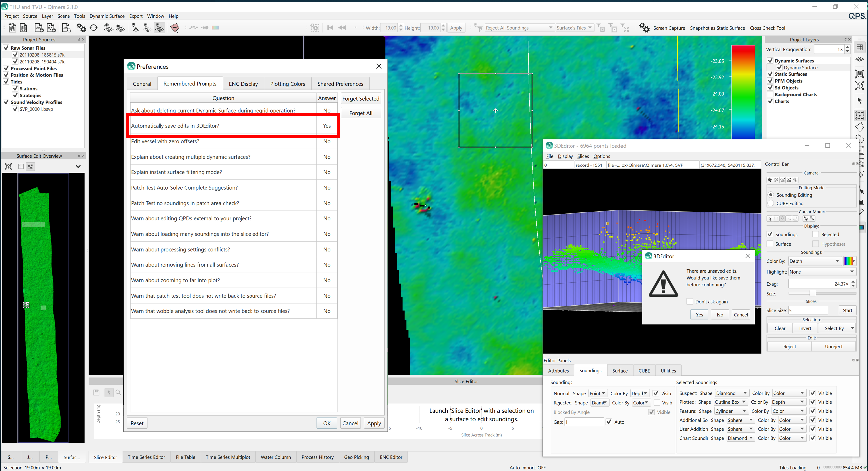Open the Highlight None dropdown
868x471 pixels.
point(821,272)
